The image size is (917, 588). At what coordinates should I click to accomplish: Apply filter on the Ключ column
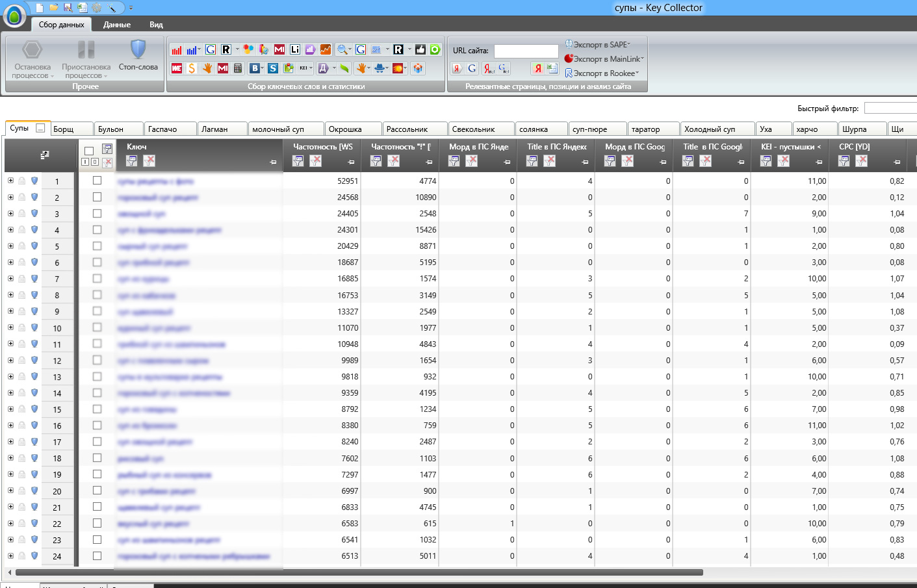tap(132, 160)
